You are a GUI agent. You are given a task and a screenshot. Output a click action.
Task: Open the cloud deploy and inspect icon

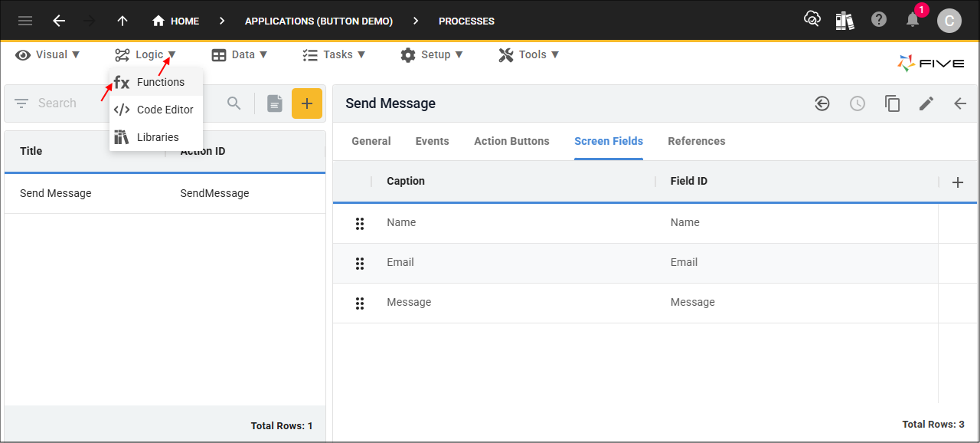[812, 19]
